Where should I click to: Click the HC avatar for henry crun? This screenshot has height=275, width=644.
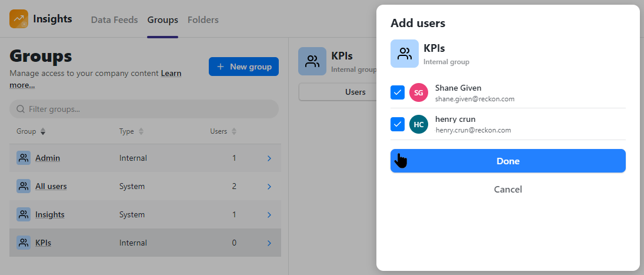pyautogui.click(x=419, y=125)
